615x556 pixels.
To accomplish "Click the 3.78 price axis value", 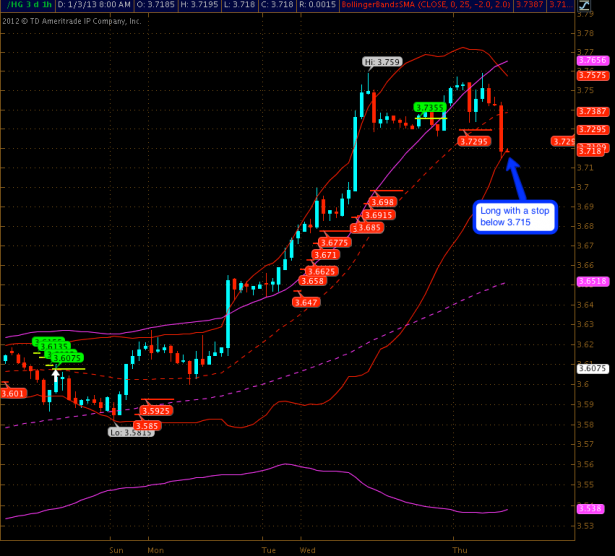I will pos(585,33).
